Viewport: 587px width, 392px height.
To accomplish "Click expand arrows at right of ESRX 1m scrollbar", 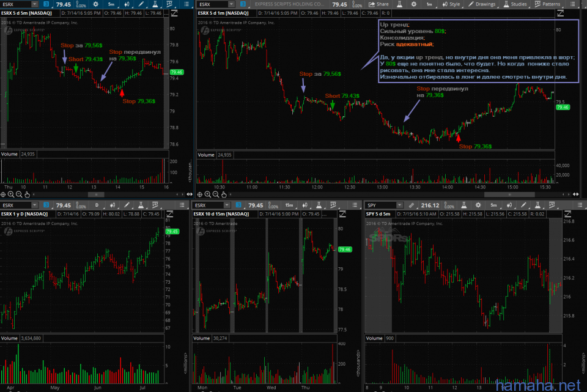I will tap(575, 194).
